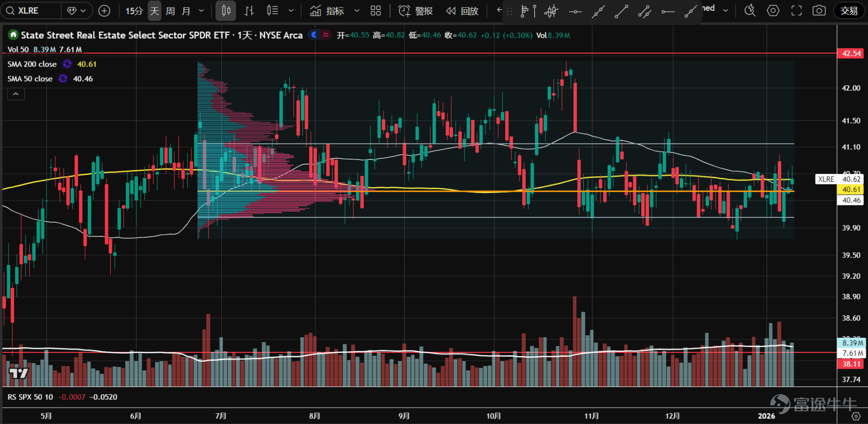Expand the indicators favorites dropdown arrow
The height and width of the screenshot is (424, 868).
[356, 11]
